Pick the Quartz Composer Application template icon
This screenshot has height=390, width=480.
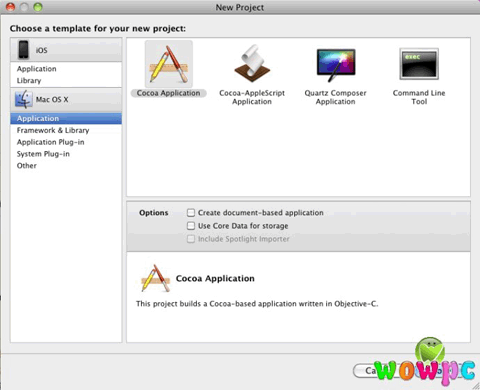(x=336, y=65)
